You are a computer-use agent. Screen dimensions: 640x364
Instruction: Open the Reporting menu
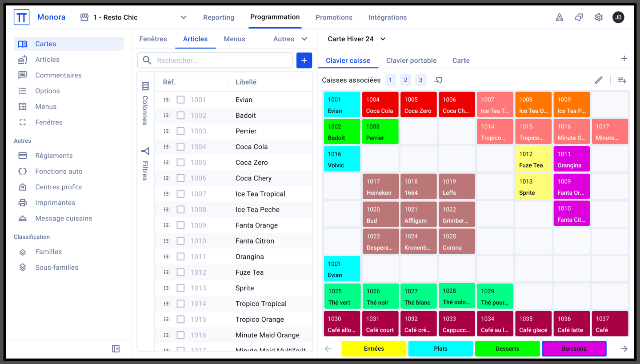[x=219, y=17]
